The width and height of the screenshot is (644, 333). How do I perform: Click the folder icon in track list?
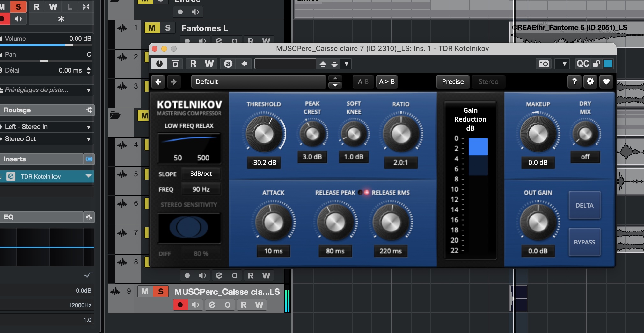coord(115,115)
